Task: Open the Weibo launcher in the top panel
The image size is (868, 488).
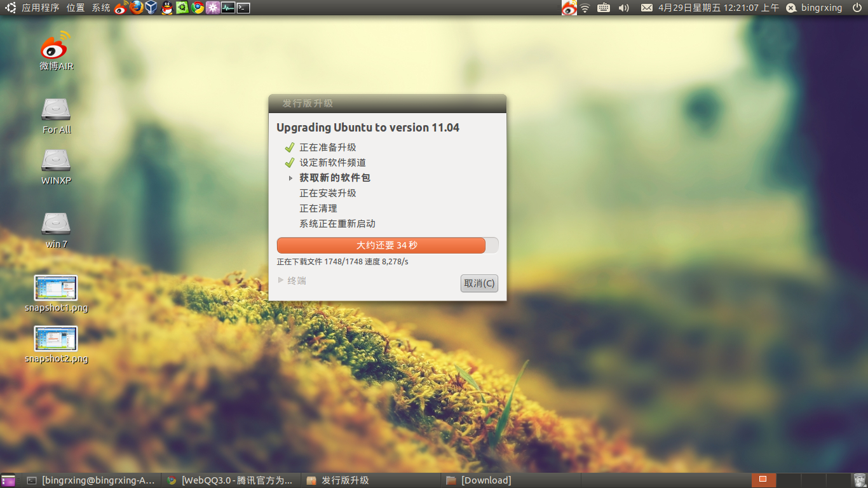Action: point(119,8)
